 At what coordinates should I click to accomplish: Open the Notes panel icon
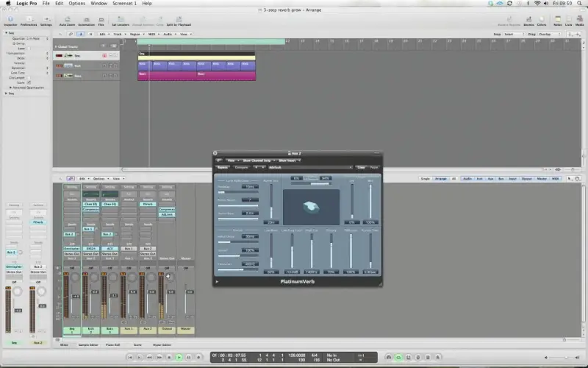[x=558, y=21]
